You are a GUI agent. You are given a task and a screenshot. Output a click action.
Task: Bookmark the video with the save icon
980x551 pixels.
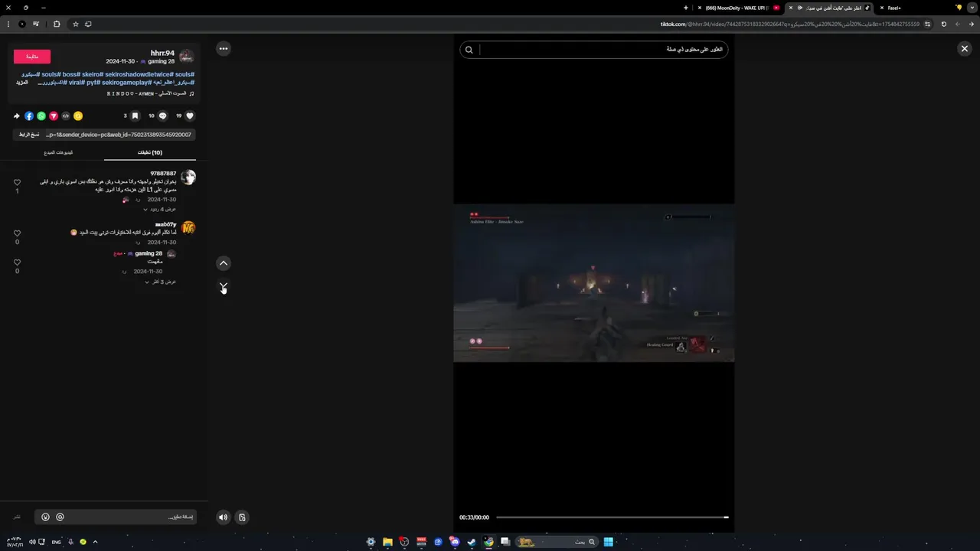135,116
